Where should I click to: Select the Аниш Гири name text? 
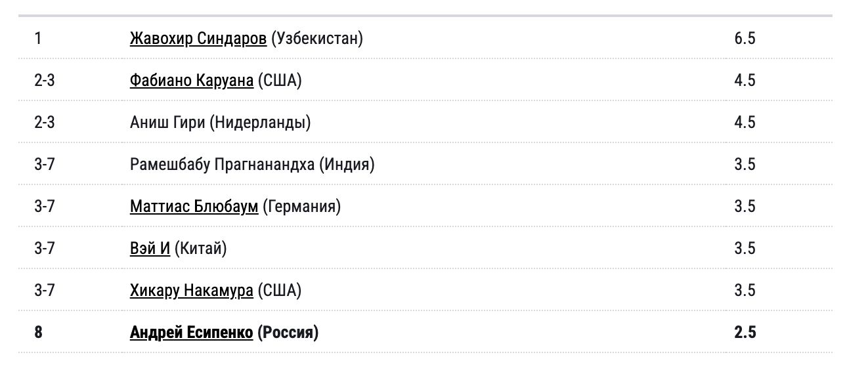pos(167,123)
